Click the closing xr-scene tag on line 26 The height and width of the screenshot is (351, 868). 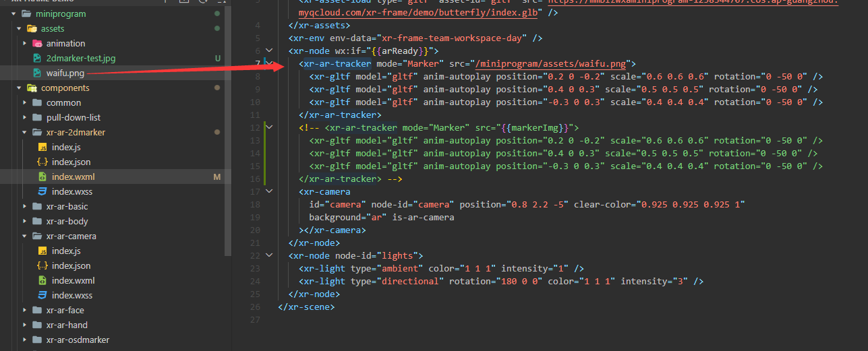click(306, 307)
